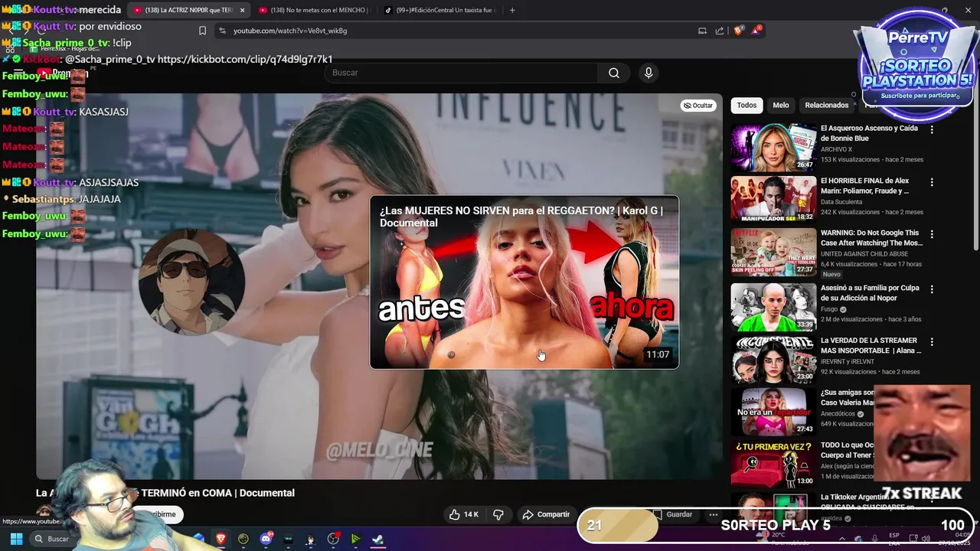Activate the voice search microphone icon
This screenshot has width=980, height=551.
(x=648, y=73)
